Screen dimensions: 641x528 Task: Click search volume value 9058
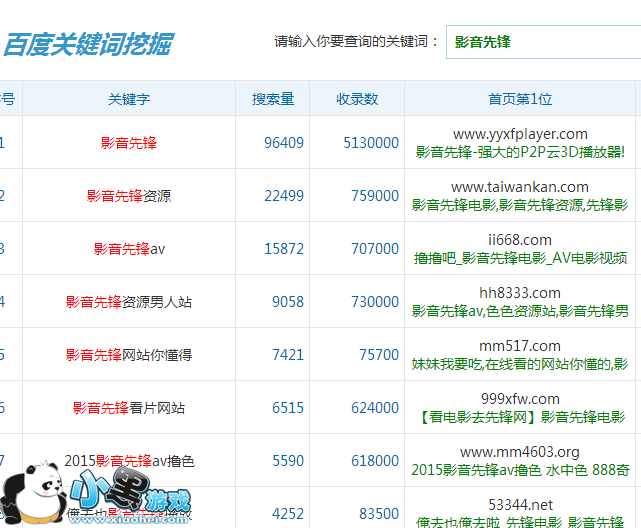pyautogui.click(x=288, y=302)
